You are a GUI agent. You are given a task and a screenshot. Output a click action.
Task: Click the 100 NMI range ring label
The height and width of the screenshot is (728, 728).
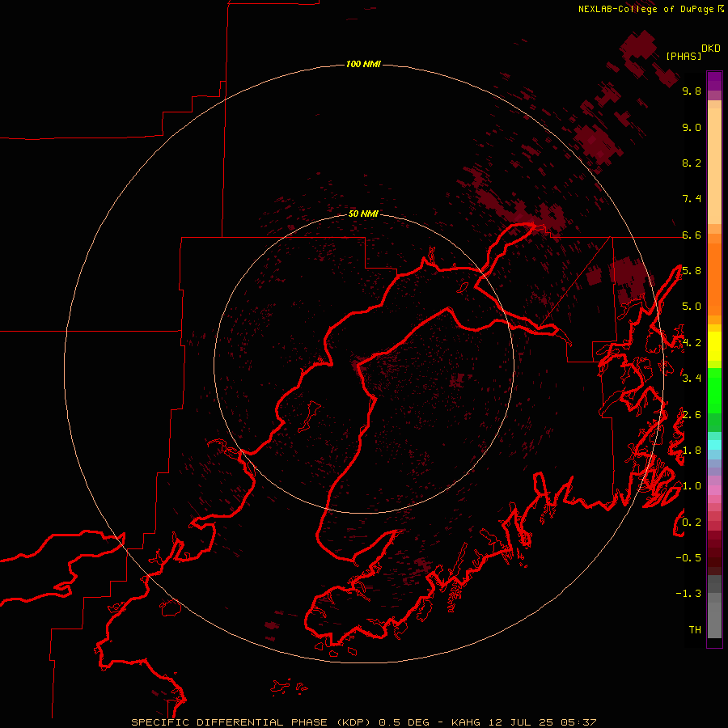[x=363, y=64]
